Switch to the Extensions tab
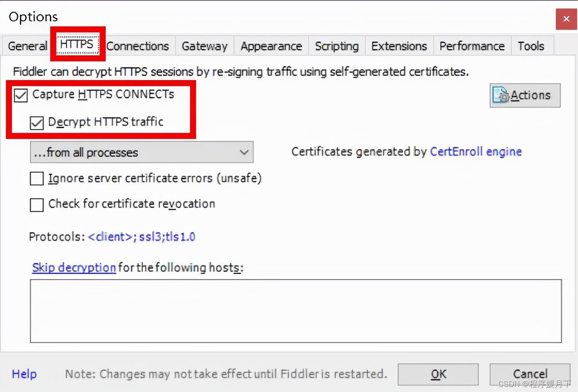Screen dimensions: 578x392 (x=399, y=46)
